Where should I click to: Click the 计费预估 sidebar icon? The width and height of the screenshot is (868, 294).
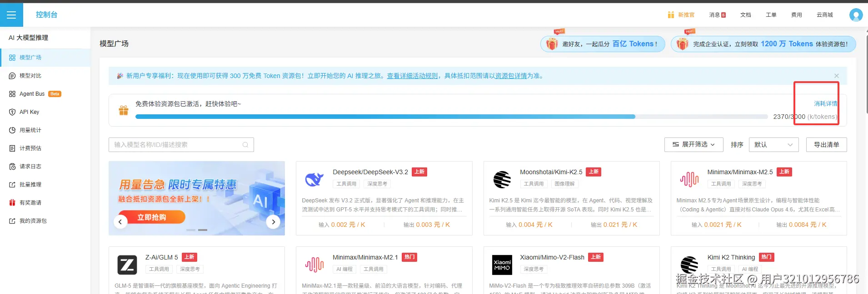pos(12,148)
